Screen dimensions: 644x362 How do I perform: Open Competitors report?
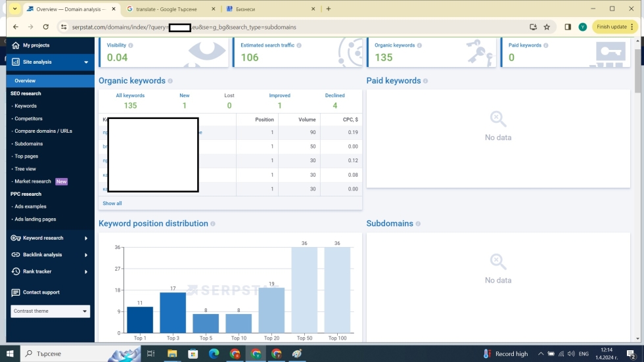coord(28,119)
